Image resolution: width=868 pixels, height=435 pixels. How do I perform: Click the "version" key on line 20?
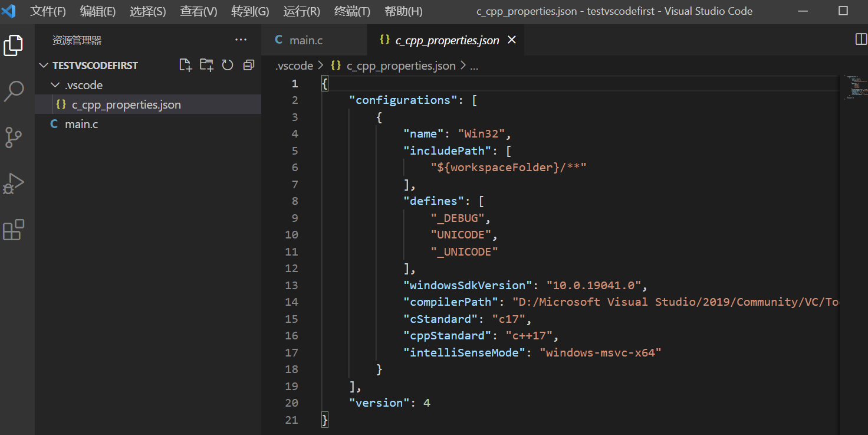(379, 403)
